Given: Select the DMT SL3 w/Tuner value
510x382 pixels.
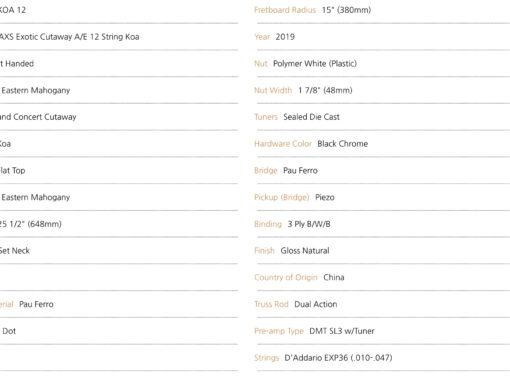Looking at the screenshot, I should 342,331.
